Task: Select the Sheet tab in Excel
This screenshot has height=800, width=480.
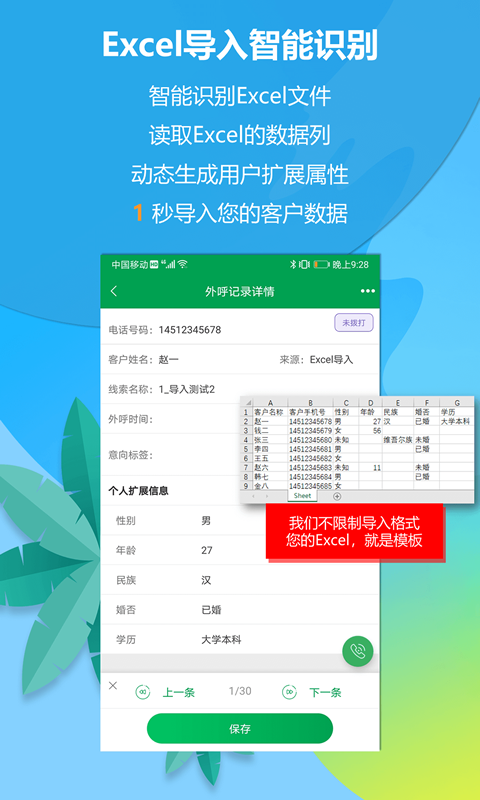Action: (x=302, y=496)
